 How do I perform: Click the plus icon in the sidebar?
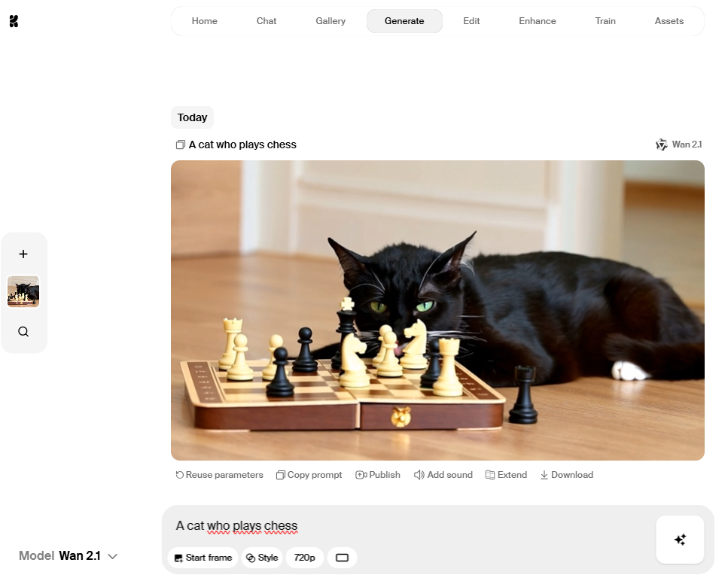[23, 254]
